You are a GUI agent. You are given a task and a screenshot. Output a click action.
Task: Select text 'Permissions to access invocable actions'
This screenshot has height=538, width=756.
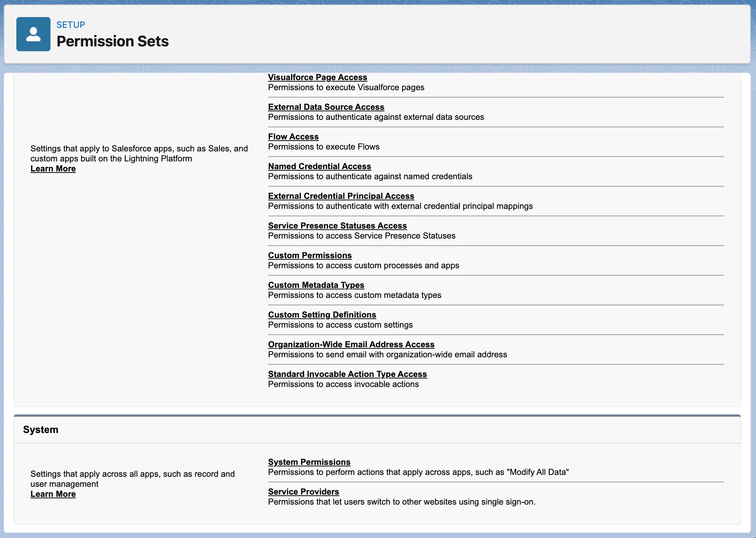point(343,384)
